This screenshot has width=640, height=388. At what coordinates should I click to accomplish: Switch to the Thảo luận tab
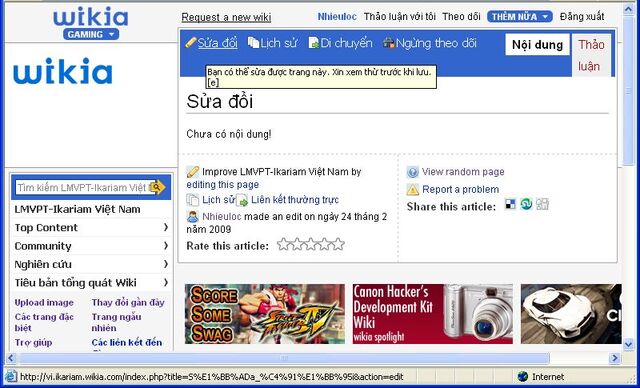click(x=591, y=55)
